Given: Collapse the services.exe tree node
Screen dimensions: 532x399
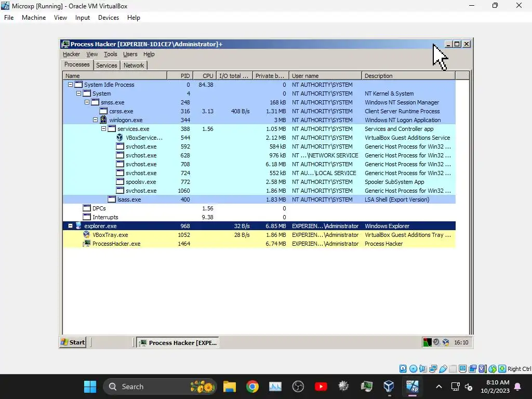Looking at the screenshot, I should point(103,129).
